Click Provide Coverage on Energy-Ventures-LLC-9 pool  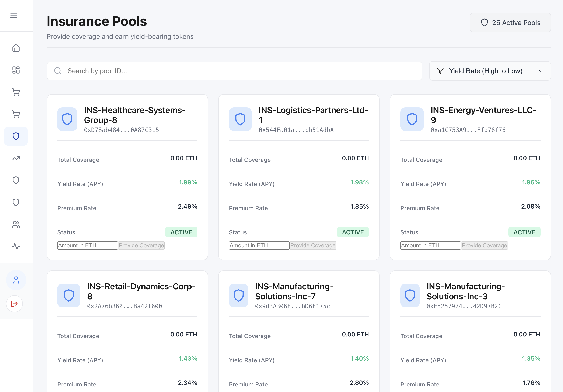pyautogui.click(x=484, y=245)
